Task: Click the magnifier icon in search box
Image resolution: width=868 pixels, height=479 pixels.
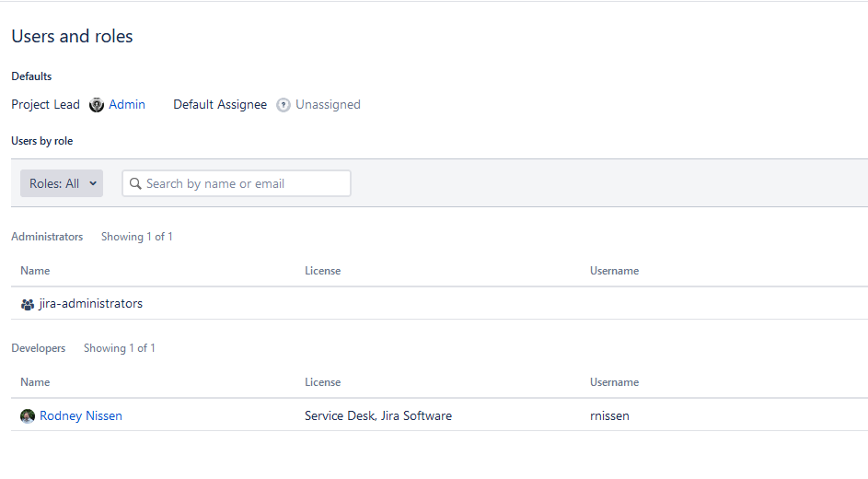Action: [x=136, y=183]
